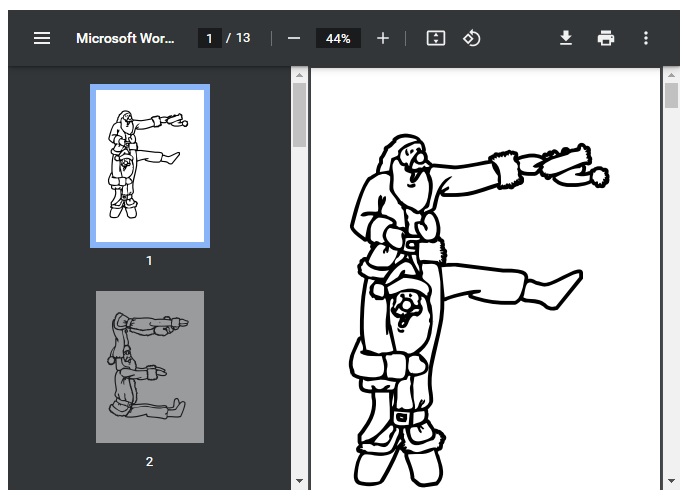Click the document vertical scrollbar thumb

point(671,96)
